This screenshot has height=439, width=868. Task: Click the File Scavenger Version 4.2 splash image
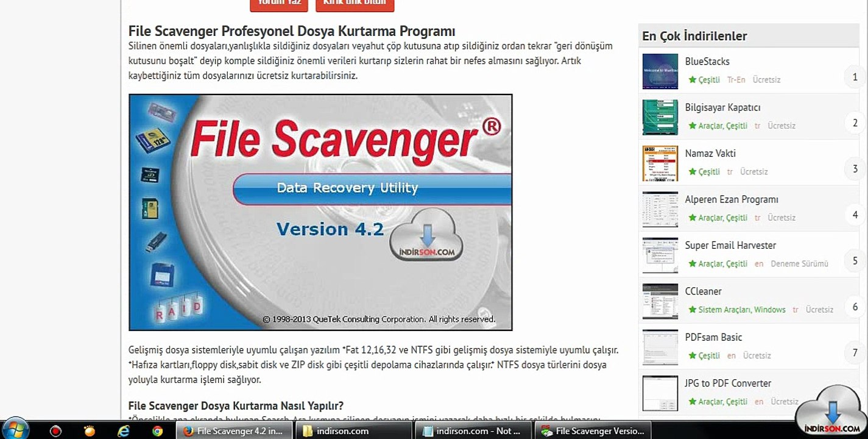pos(320,212)
